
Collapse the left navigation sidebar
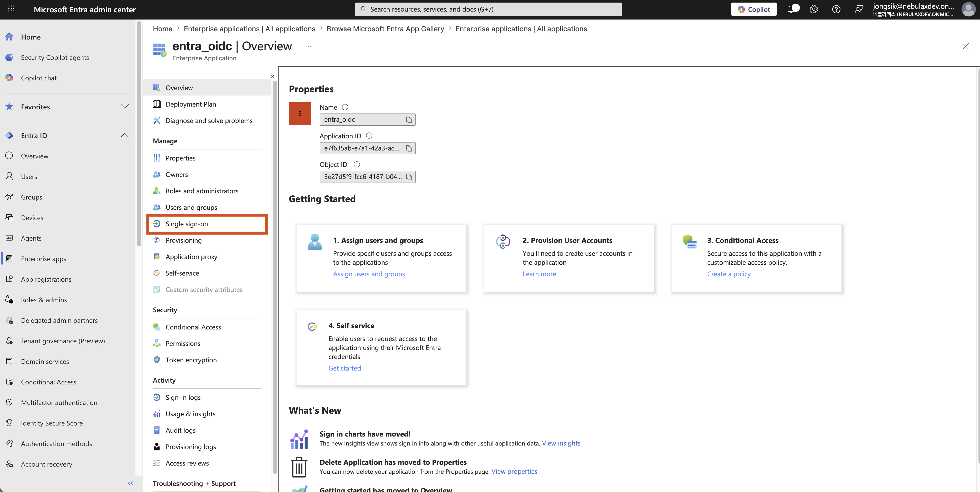click(131, 483)
